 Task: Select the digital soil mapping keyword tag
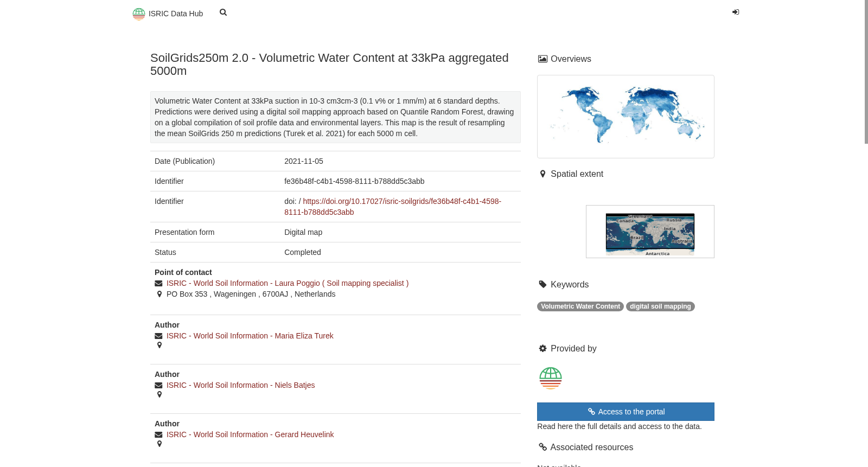[x=660, y=306]
